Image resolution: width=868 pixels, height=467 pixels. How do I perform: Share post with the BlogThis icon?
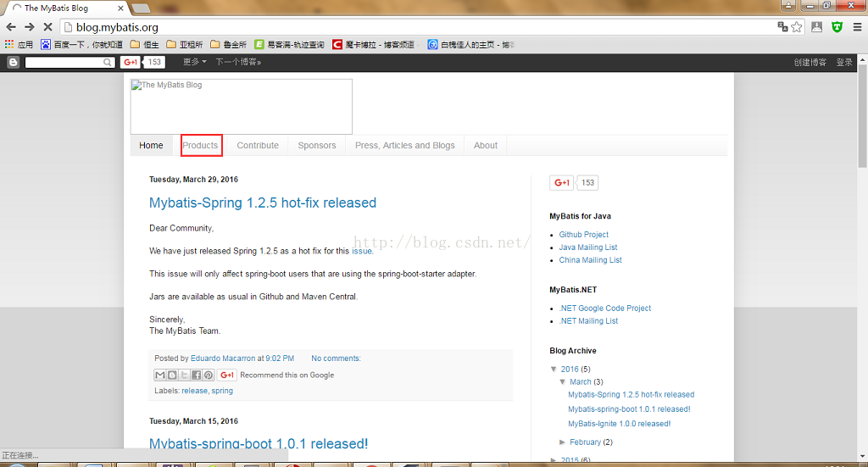point(172,375)
